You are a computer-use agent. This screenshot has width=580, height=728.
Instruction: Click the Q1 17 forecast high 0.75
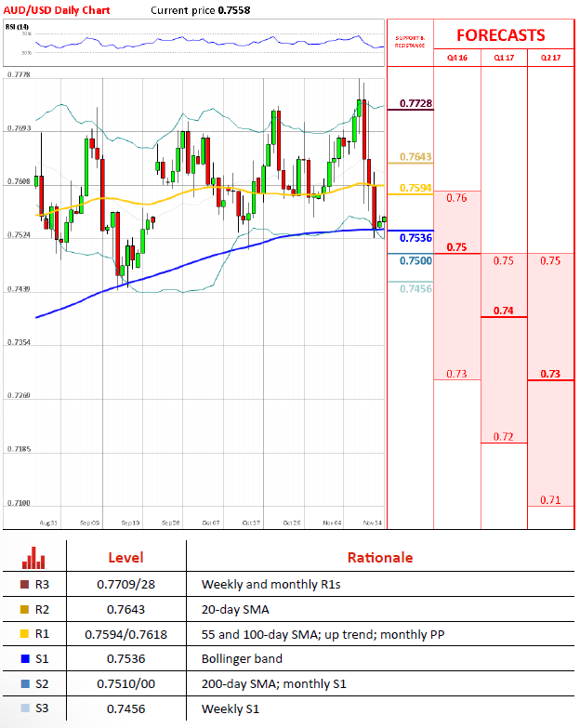point(504,260)
